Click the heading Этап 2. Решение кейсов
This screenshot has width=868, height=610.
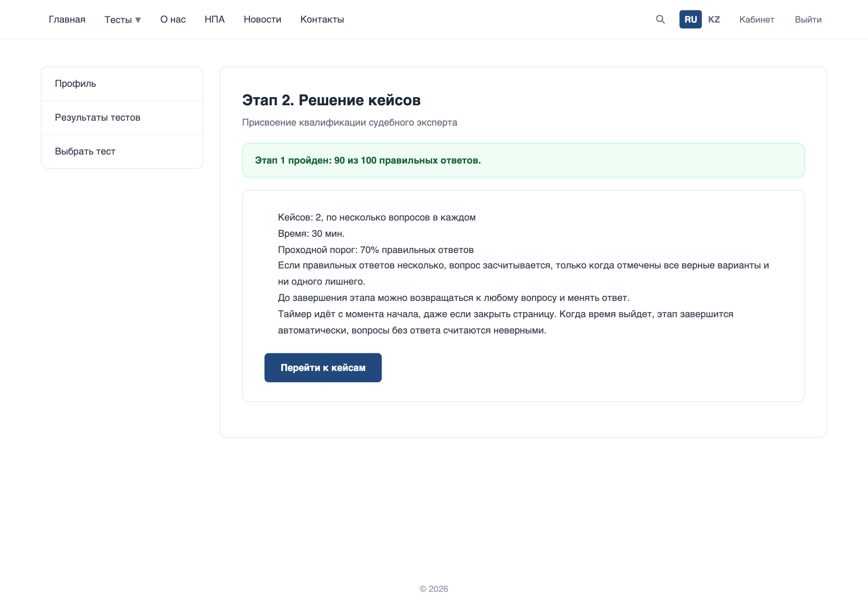click(x=331, y=100)
